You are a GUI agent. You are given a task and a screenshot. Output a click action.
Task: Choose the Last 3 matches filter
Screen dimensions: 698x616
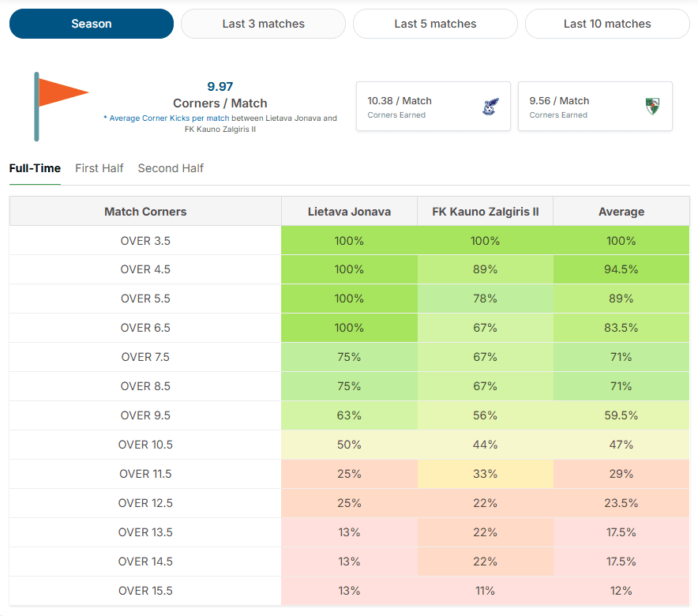point(263,24)
